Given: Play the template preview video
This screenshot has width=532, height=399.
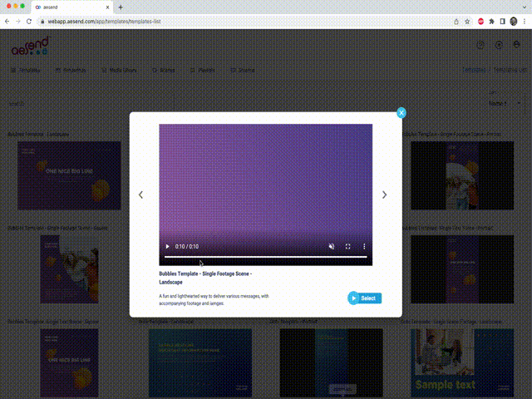Looking at the screenshot, I should click(167, 247).
